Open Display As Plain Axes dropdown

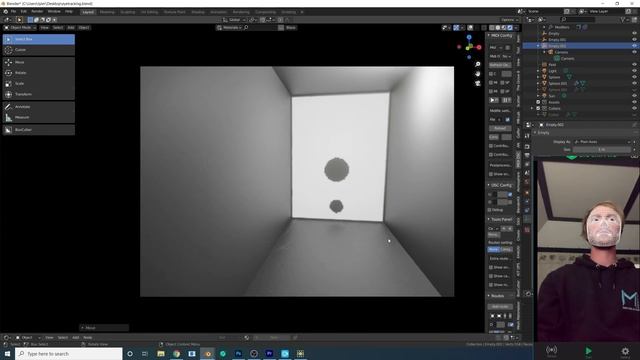[x=602, y=142]
